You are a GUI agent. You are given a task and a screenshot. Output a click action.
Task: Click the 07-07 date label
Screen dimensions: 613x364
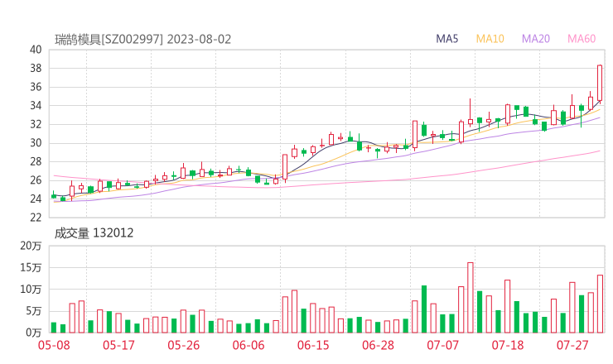[442, 345]
